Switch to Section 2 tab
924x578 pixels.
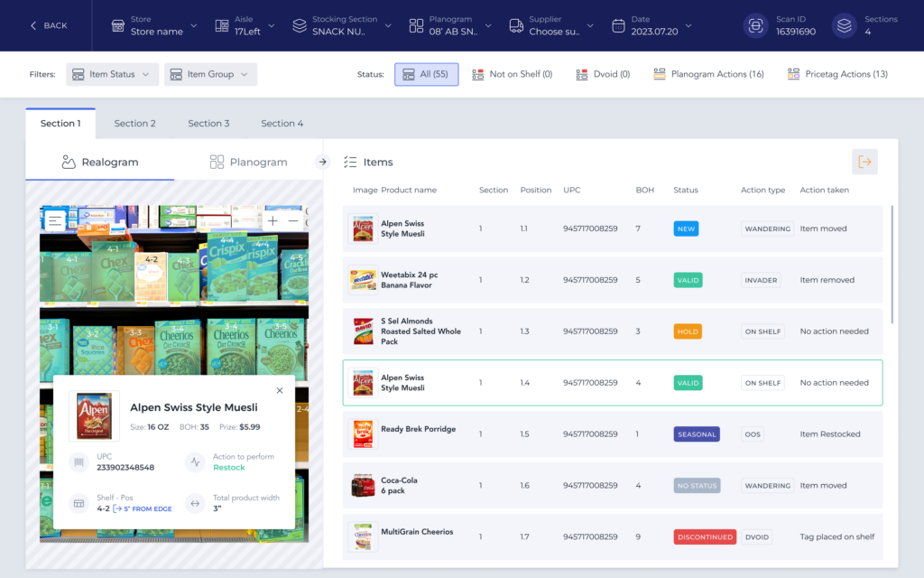tap(134, 123)
